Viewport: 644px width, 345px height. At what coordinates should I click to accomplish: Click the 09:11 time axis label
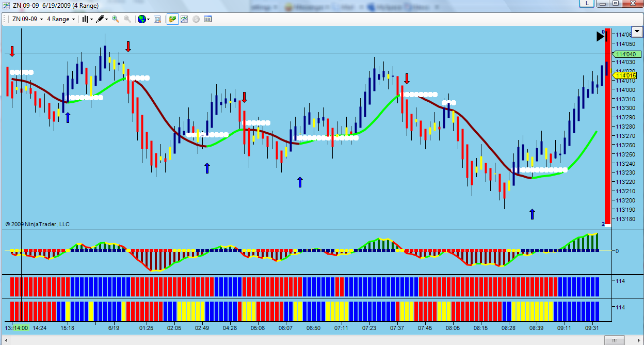coord(564,328)
